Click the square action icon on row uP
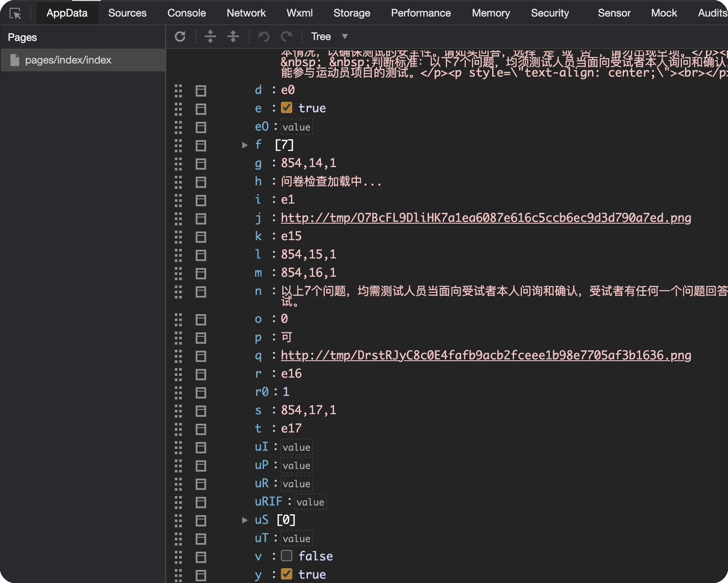Viewport: 728px width, 583px height. coord(201,466)
